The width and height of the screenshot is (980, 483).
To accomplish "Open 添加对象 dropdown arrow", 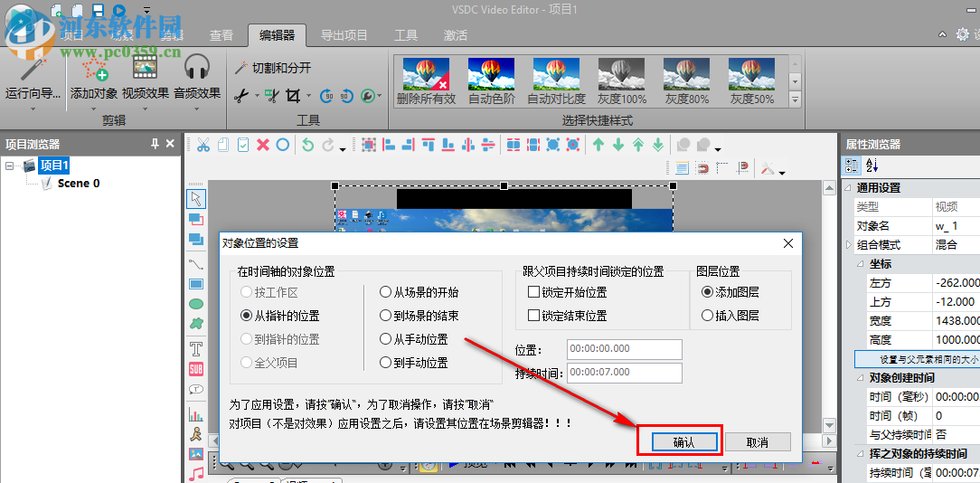I will click(x=94, y=109).
